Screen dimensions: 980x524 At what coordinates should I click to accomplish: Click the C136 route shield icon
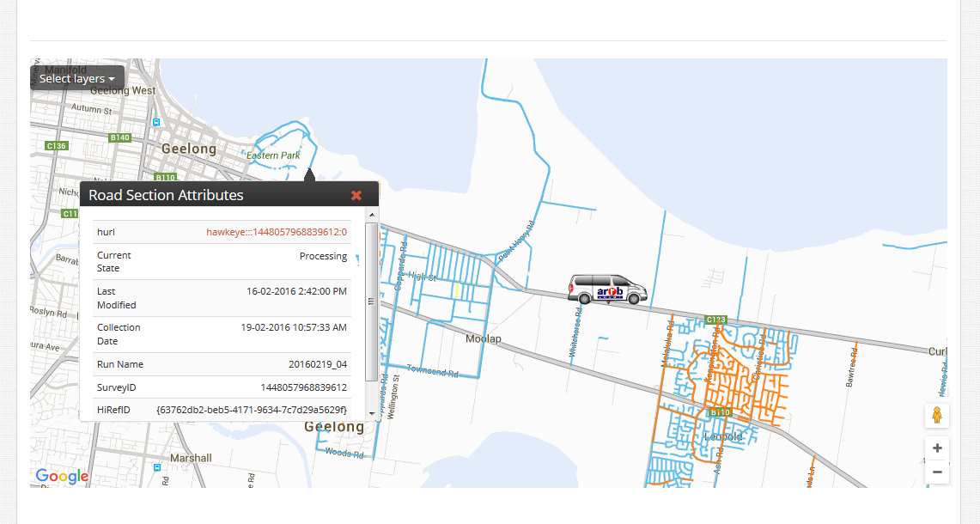[57, 146]
